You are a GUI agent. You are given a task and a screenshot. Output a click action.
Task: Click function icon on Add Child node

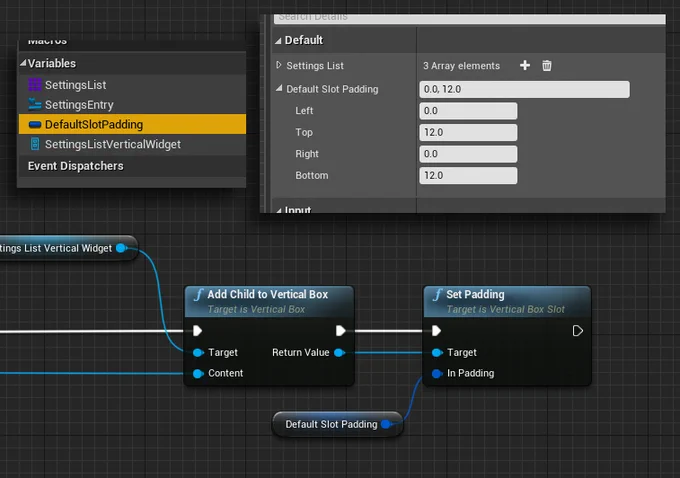[198, 295]
